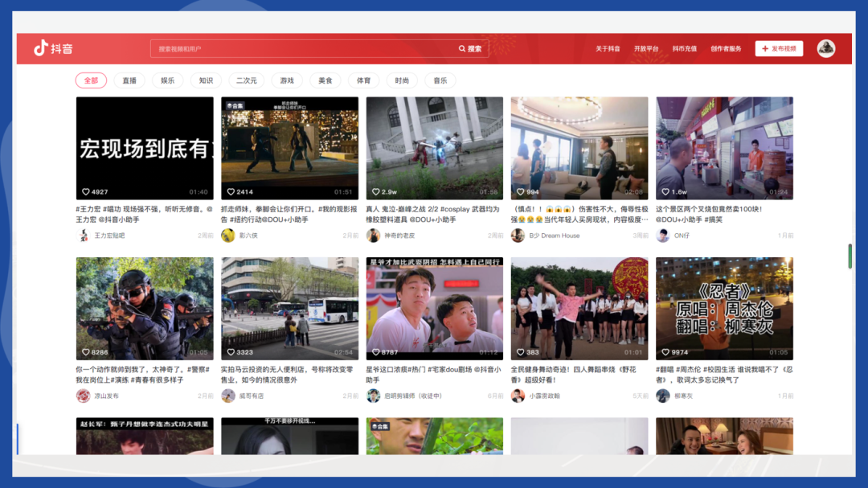The width and height of the screenshot is (868, 488).
Task: Click 合集 badge on the street fight video
Action: pos(235,105)
